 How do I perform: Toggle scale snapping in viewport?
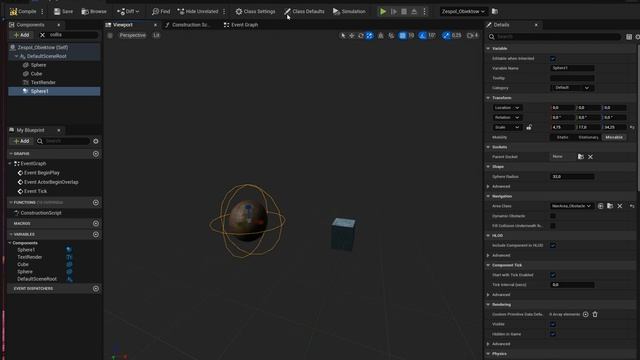pyautogui.click(x=446, y=36)
